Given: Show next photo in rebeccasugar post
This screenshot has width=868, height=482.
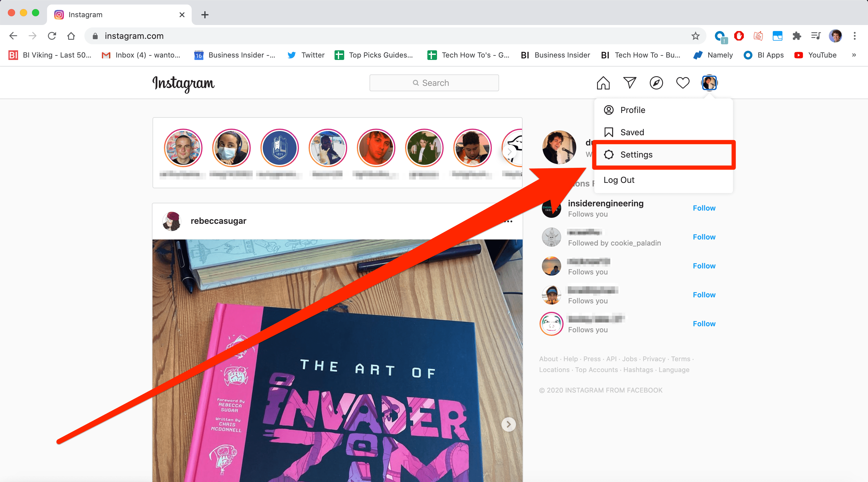Looking at the screenshot, I should pyautogui.click(x=508, y=424).
